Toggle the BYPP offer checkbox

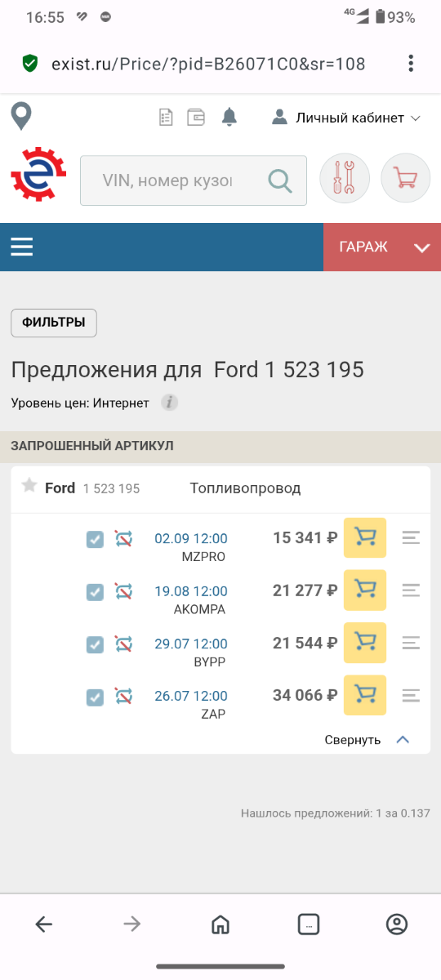coord(96,644)
